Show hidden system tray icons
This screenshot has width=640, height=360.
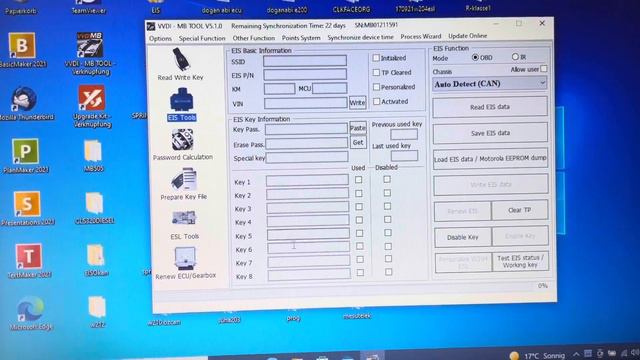(576, 354)
